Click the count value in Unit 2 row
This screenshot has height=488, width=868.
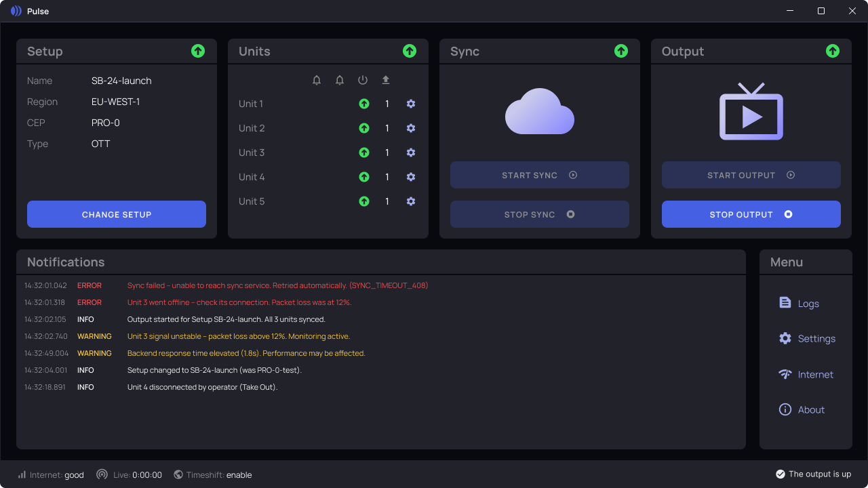point(387,128)
